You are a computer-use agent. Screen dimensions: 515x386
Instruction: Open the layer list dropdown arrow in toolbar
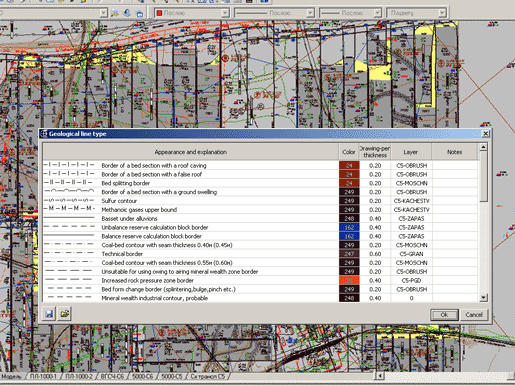[103, 13]
